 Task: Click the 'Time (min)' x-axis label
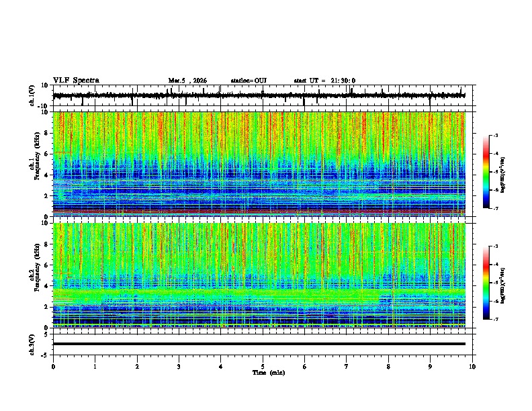[x=269, y=373]
